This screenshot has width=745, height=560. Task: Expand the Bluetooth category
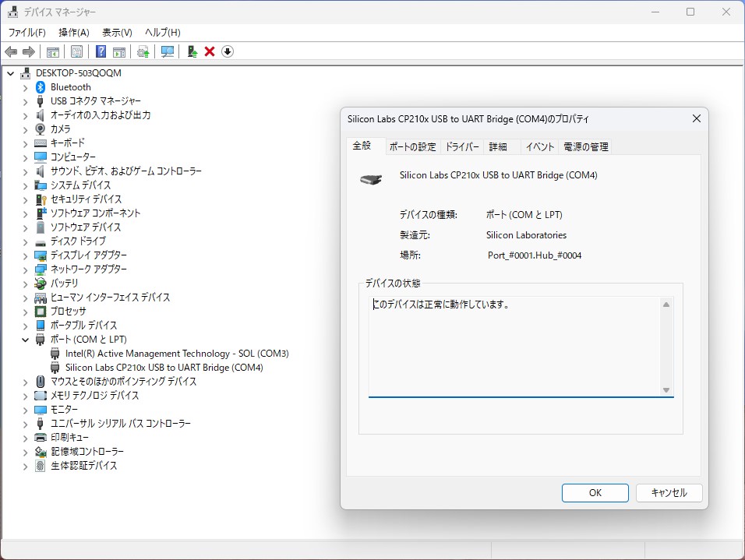pyautogui.click(x=25, y=87)
